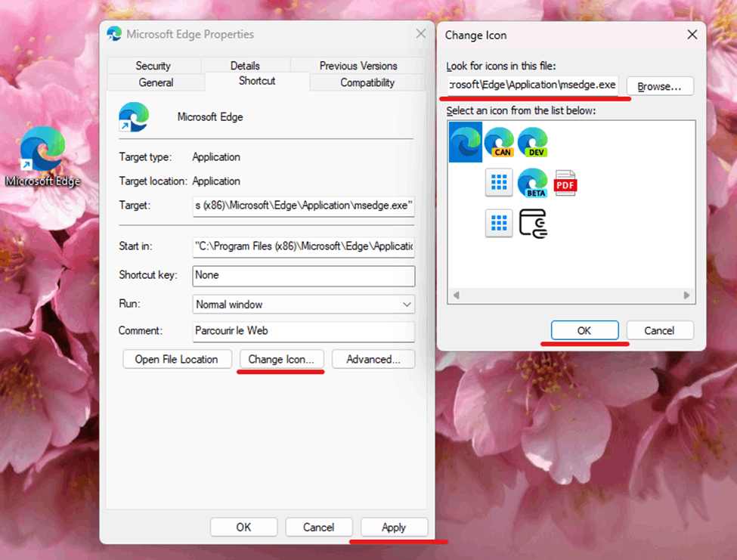Image resolution: width=737 pixels, height=560 pixels.
Task: Open the Details tab
Action: tap(245, 66)
